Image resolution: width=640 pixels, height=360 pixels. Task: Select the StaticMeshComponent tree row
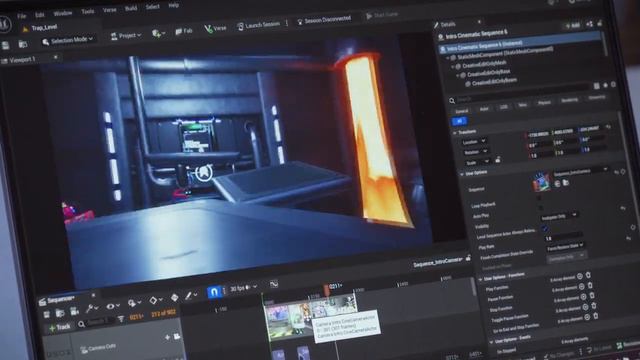point(505,53)
